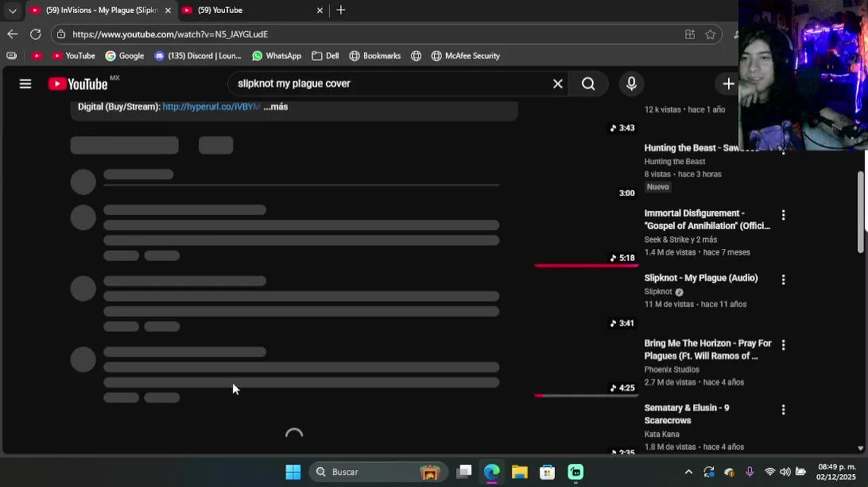This screenshot has width=868, height=487.
Task: Open options for Immortal Disfigurement video
Action: pos(783,215)
